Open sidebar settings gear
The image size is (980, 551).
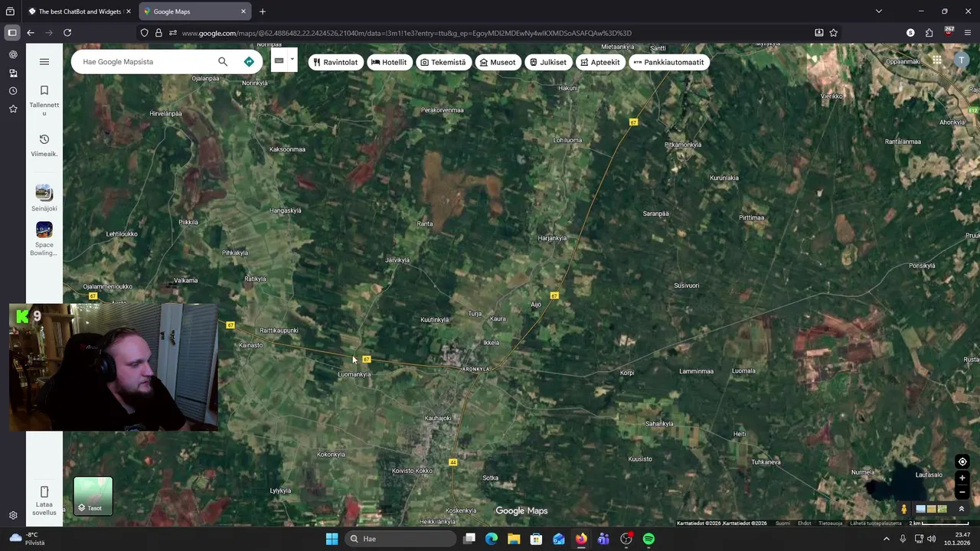pos(13,516)
